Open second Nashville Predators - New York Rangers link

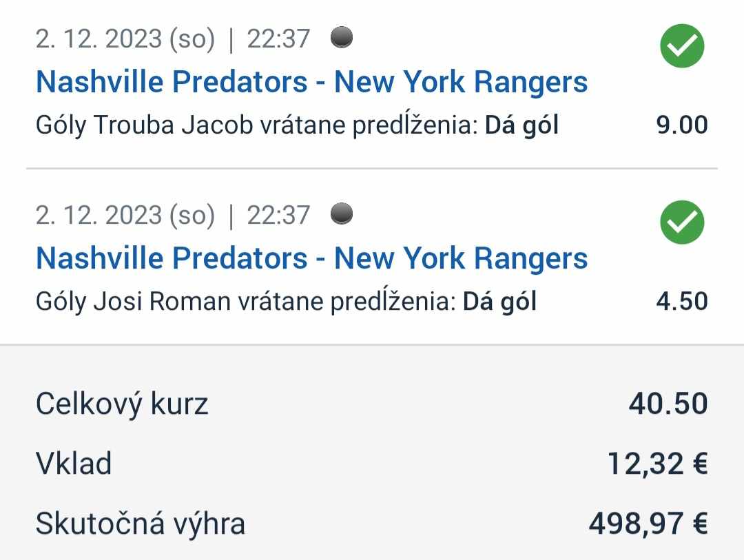(312, 258)
